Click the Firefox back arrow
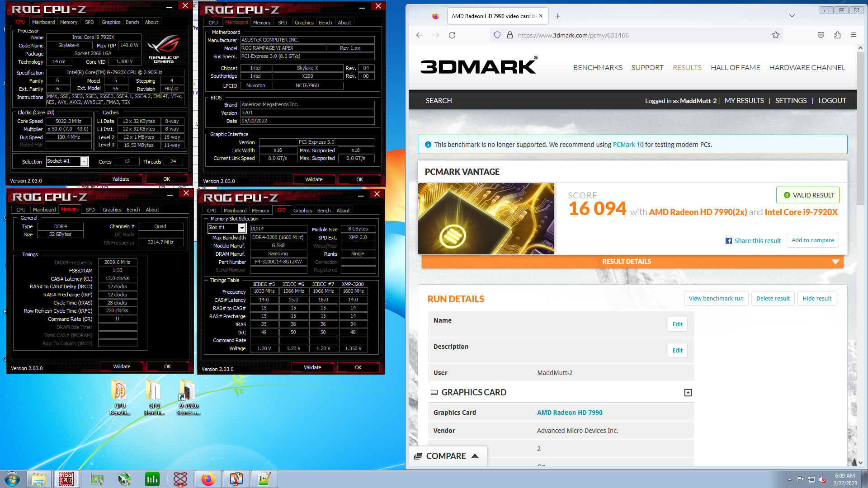Viewport: 868px width, 488px height. point(420,35)
